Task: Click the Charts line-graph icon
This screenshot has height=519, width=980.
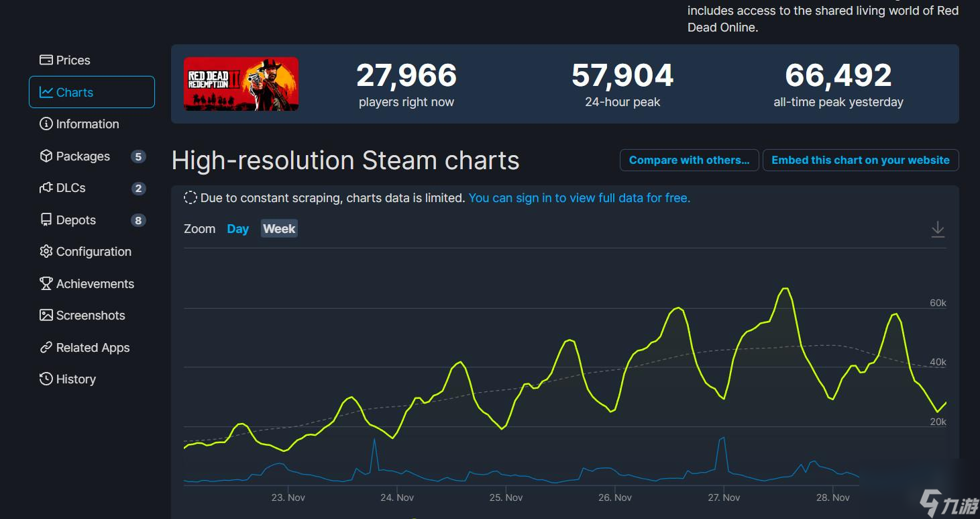Action: tap(46, 93)
